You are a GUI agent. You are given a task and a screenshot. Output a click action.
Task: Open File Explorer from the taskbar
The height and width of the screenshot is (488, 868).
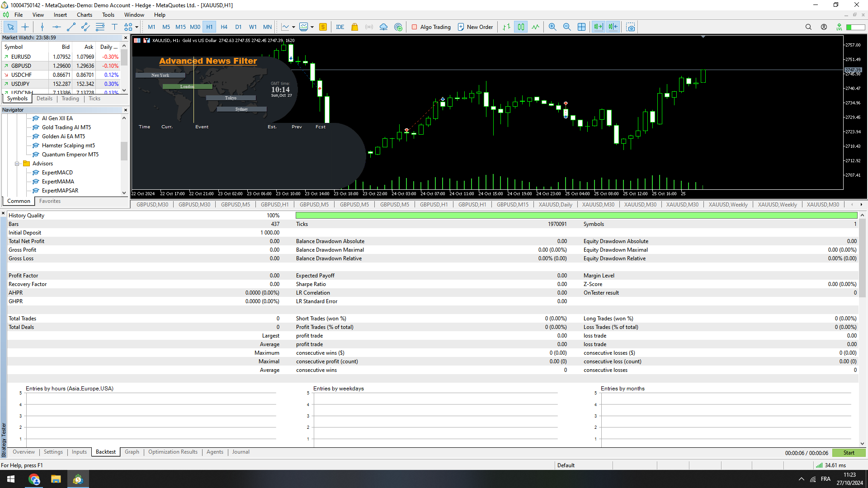pos(56,479)
